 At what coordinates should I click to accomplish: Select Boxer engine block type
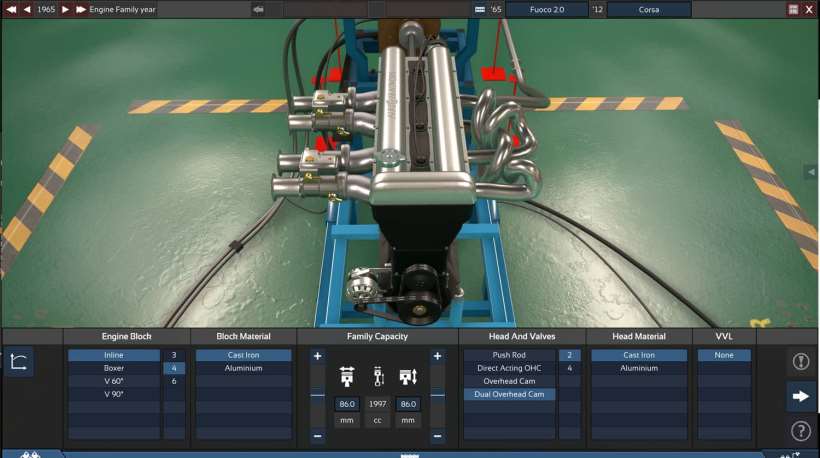113,368
